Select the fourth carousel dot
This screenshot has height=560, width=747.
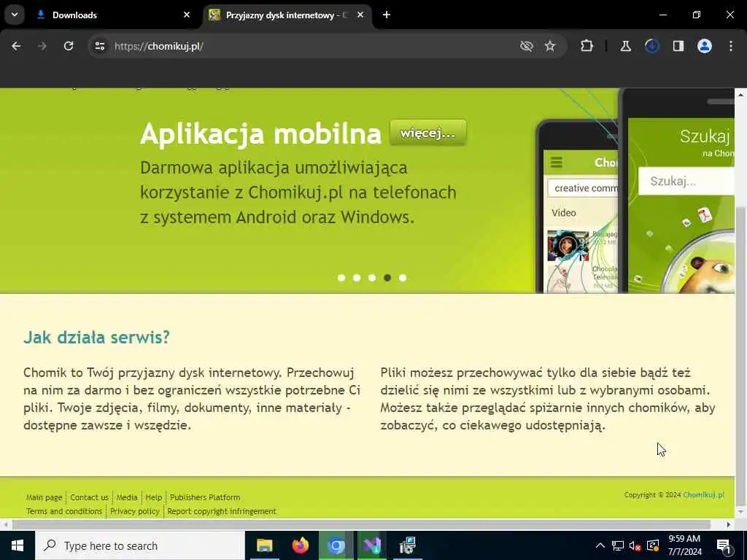pyautogui.click(x=387, y=278)
